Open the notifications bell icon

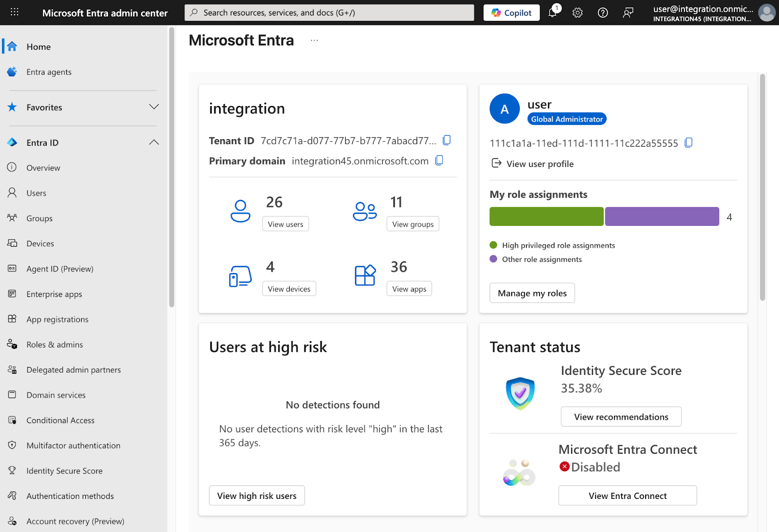click(553, 13)
